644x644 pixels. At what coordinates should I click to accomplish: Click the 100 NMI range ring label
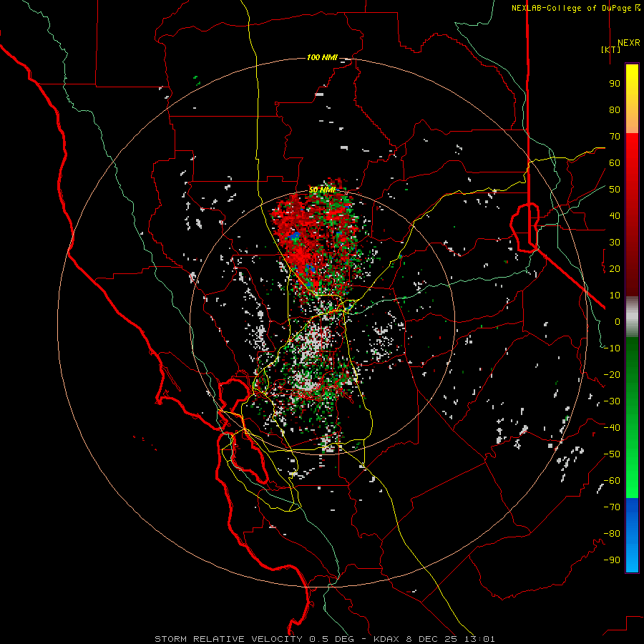322,57
